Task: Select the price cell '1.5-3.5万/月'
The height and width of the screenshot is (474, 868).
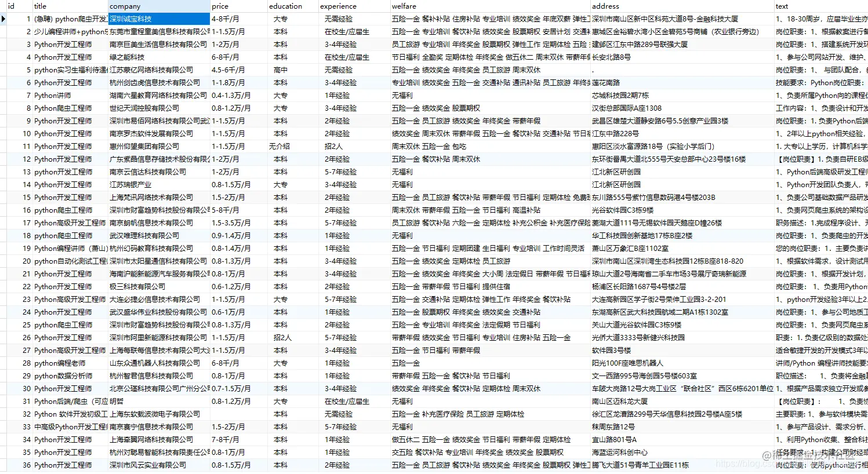Action: click(x=239, y=223)
